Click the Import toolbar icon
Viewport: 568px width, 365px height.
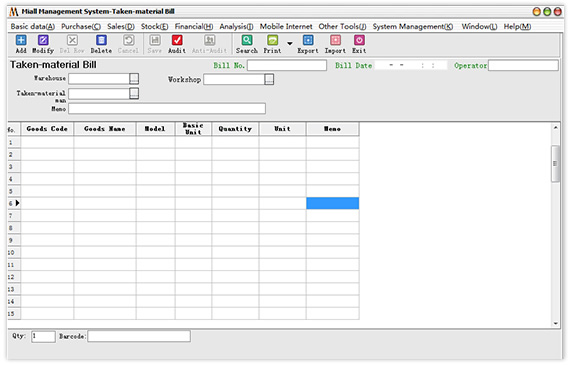tap(335, 40)
